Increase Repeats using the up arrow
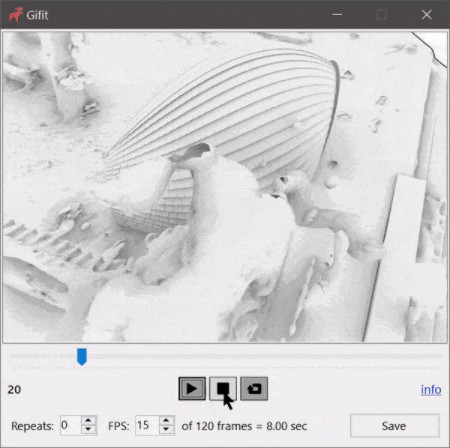Viewport: 450px width, 448px height. point(88,421)
